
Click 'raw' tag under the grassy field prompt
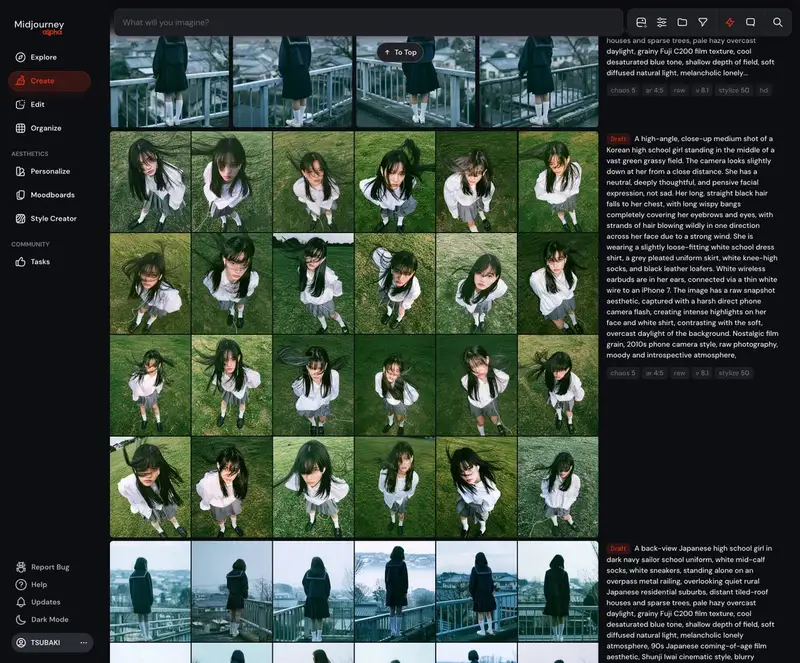[679, 373]
